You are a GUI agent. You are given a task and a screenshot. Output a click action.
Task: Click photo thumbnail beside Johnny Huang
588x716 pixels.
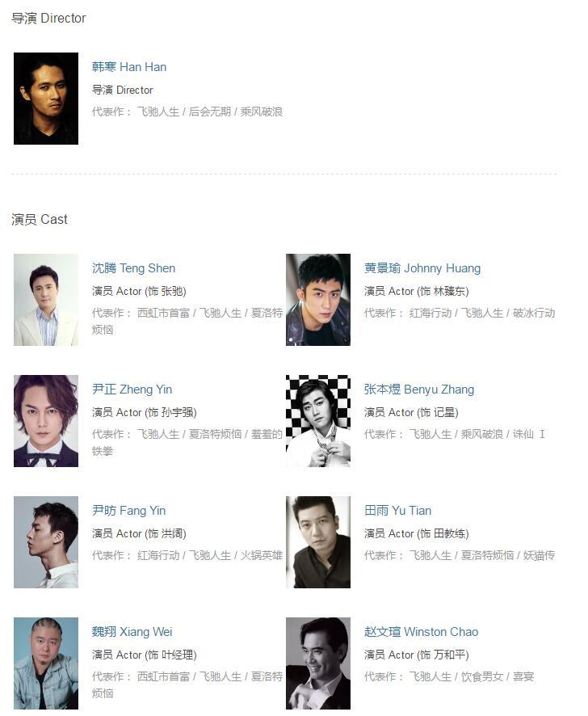[318, 300]
